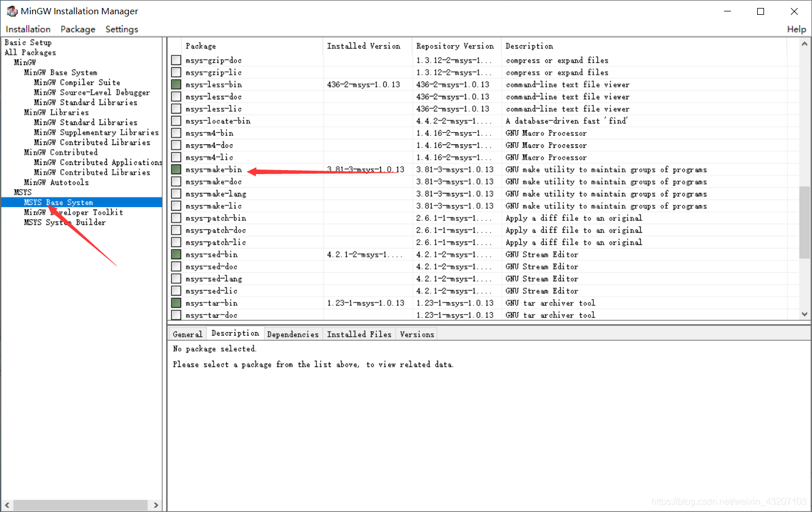The image size is (812, 512).
Task: Click tree panel left scroll arrow
Action: tap(7, 505)
